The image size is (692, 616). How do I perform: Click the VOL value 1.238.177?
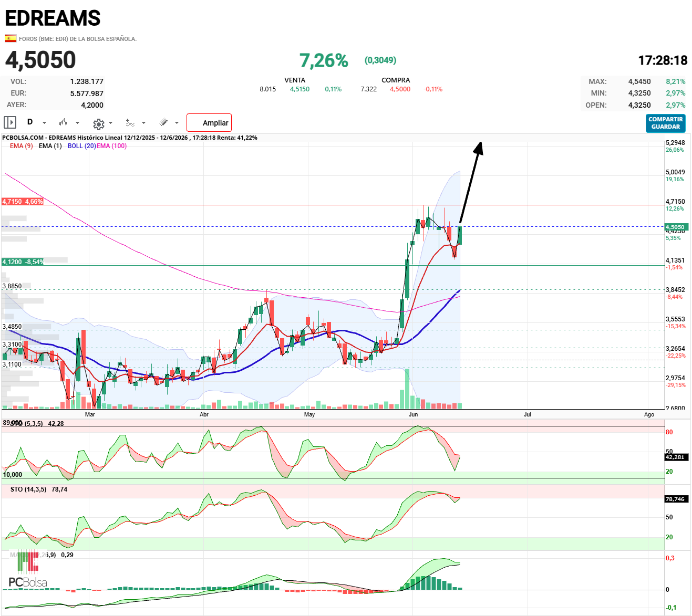pos(87,81)
